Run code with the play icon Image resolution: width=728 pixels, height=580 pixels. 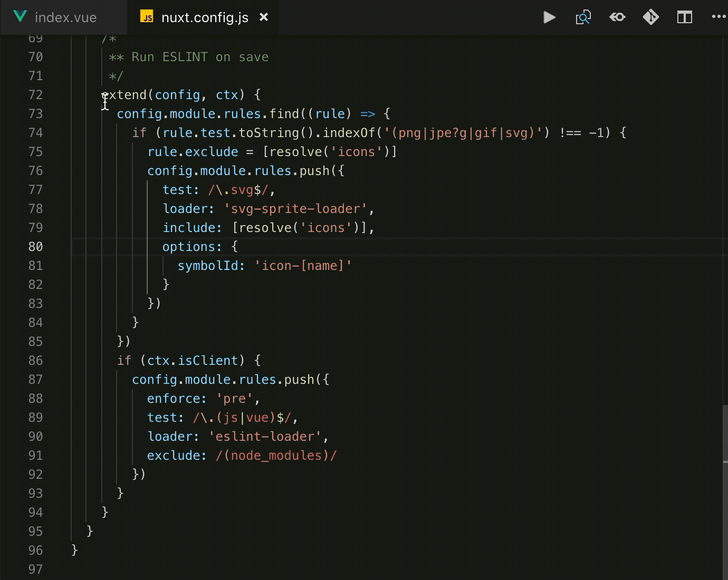[549, 17]
